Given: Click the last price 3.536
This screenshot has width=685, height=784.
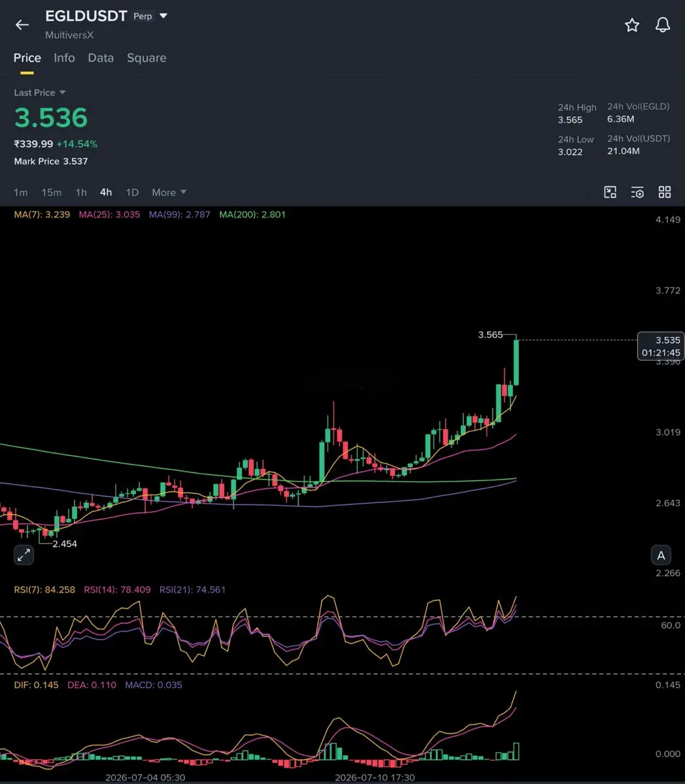Looking at the screenshot, I should click(51, 118).
